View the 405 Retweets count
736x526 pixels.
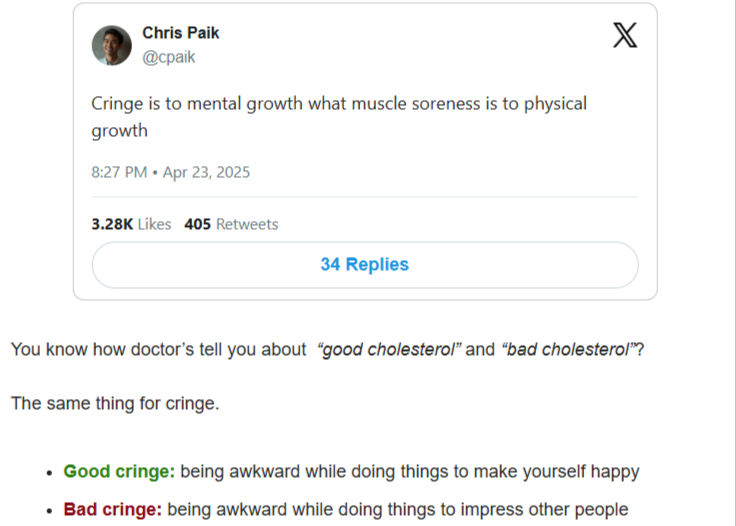[x=231, y=224]
